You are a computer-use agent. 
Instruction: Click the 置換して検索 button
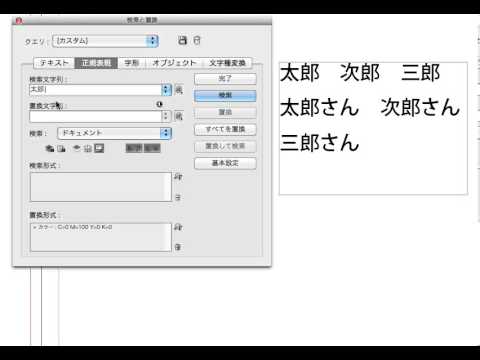(x=225, y=146)
